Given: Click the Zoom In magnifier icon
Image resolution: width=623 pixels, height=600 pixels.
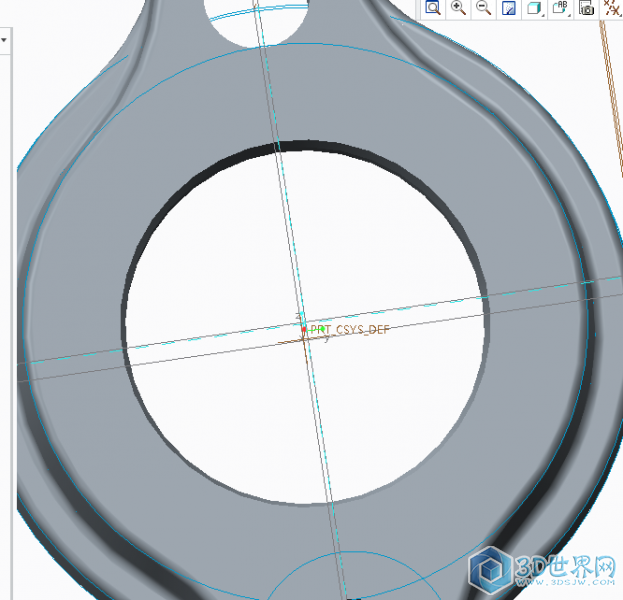Looking at the screenshot, I should coord(458,8).
